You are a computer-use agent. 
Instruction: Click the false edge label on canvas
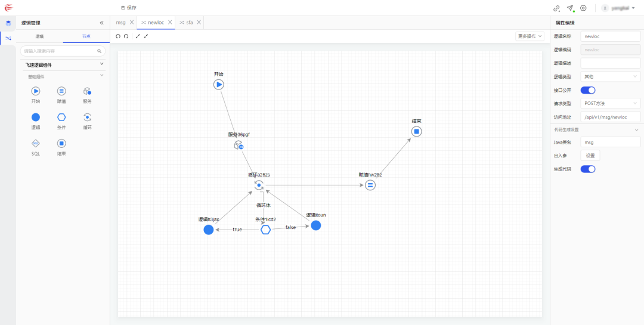[291, 228]
